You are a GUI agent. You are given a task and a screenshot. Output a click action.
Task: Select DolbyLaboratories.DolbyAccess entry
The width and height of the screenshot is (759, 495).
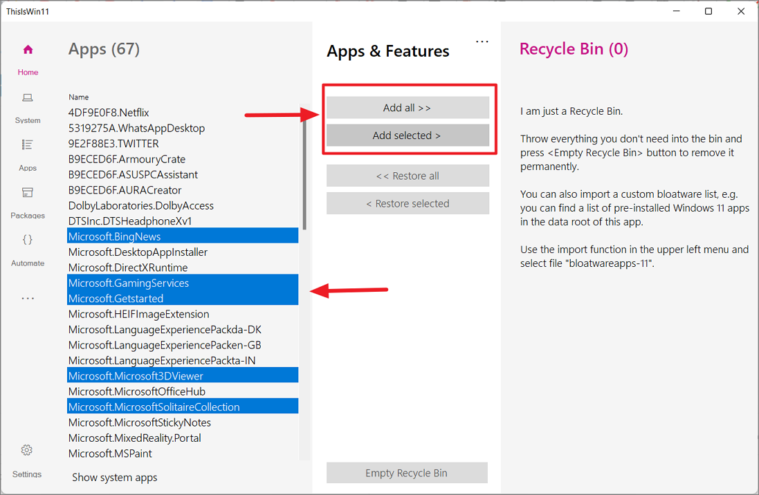182,205
